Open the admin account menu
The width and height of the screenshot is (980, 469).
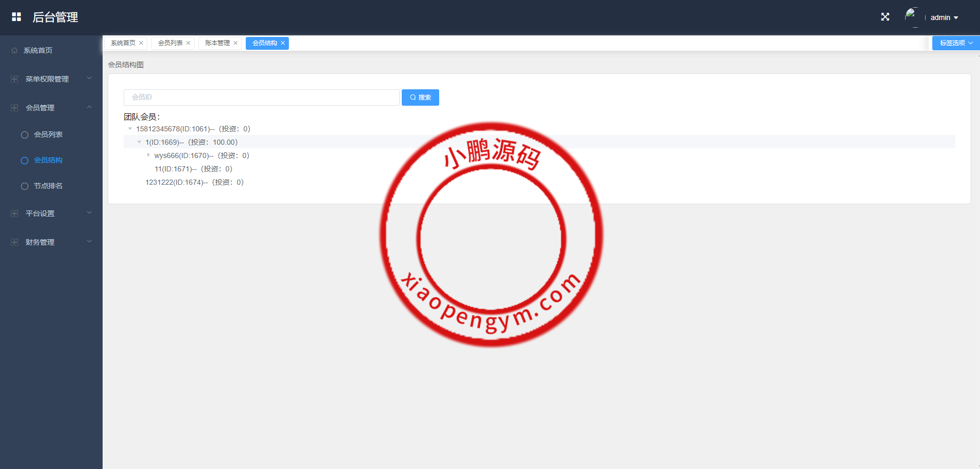tap(944, 17)
